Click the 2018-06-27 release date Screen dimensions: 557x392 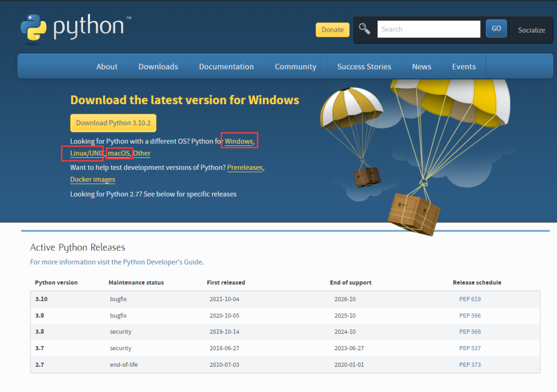coord(224,348)
